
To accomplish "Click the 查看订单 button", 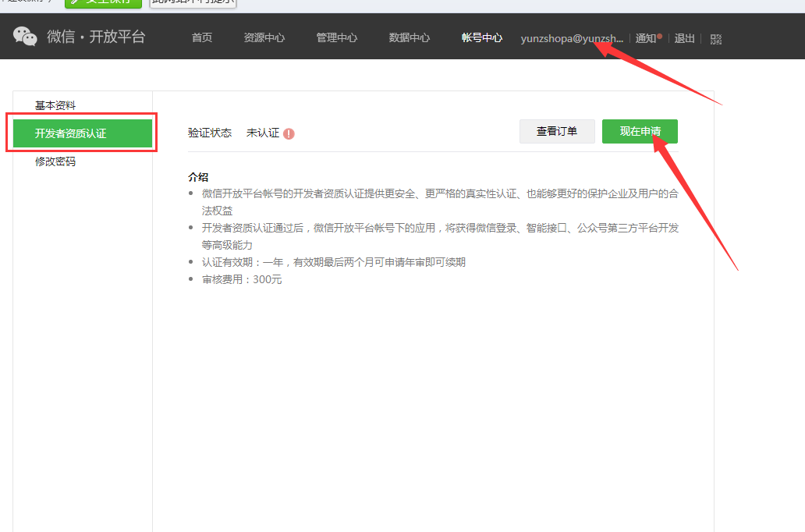I will (557, 132).
